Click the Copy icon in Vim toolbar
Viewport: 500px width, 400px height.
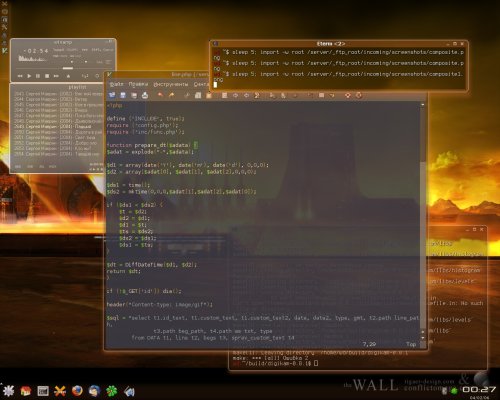pyautogui.click(x=198, y=95)
